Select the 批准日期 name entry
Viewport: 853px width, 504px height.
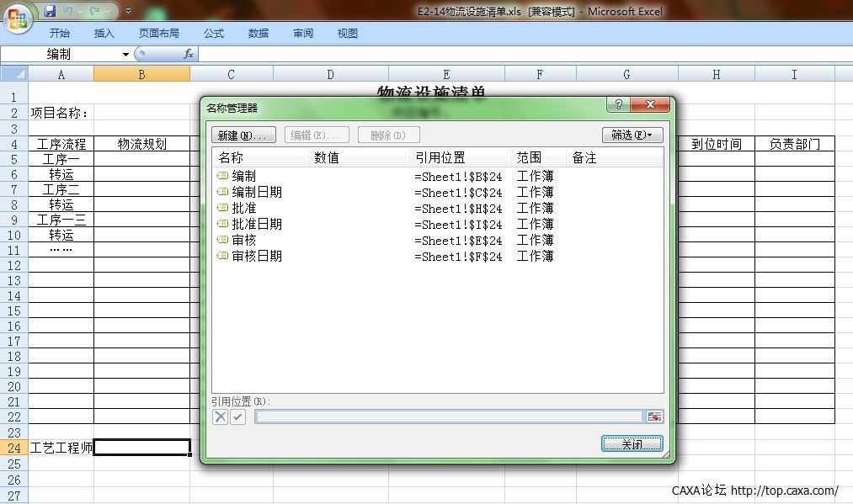pos(257,224)
